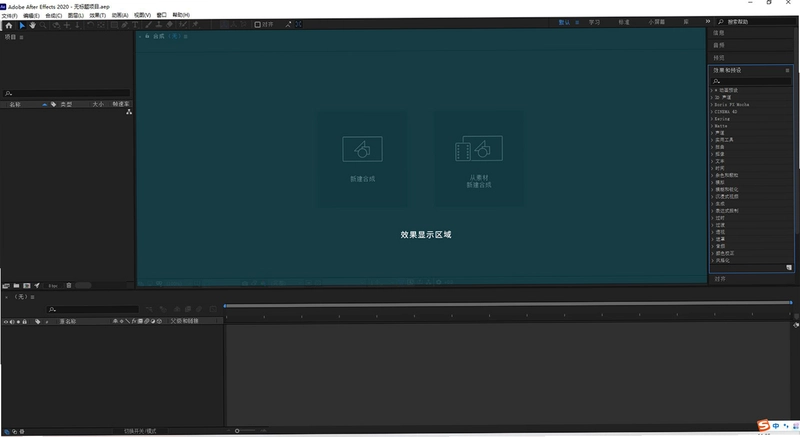
Task: Open the 效果和预设 panel menu
Action: pos(787,70)
